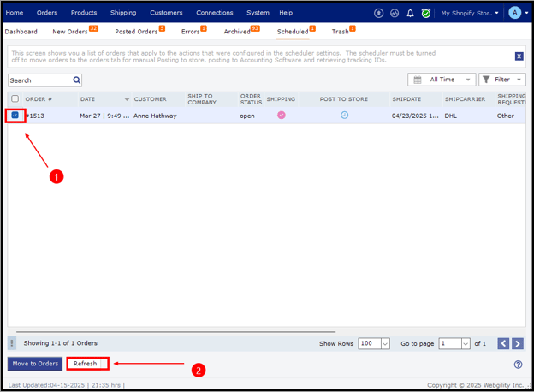This screenshot has height=392, width=534.
Task: Open the activity pulse monitor icon
Action: (x=395, y=13)
